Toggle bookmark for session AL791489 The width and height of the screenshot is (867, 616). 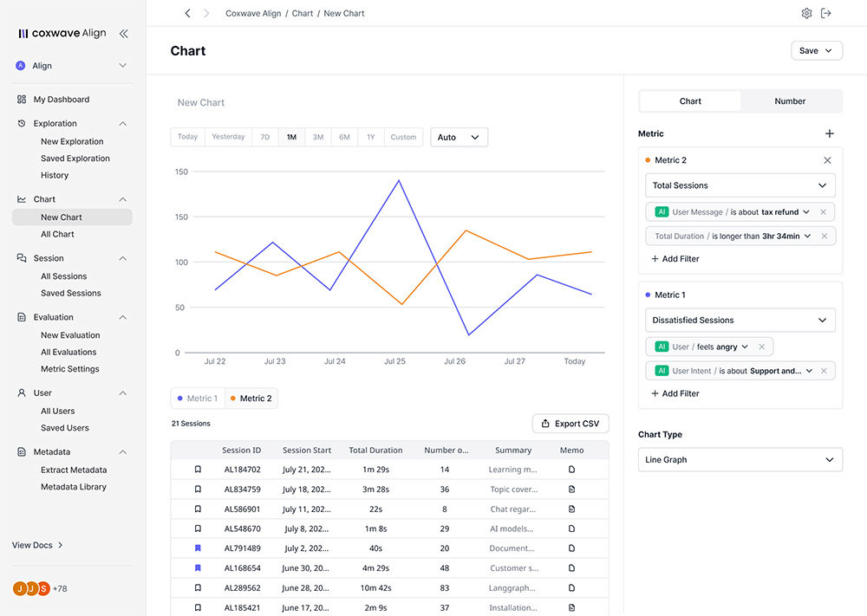[198, 548]
